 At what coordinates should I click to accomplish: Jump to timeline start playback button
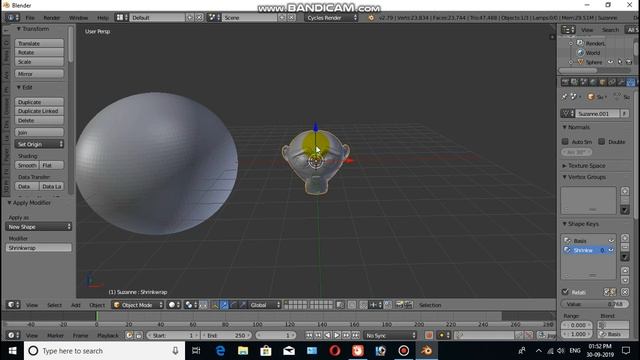[309, 336]
